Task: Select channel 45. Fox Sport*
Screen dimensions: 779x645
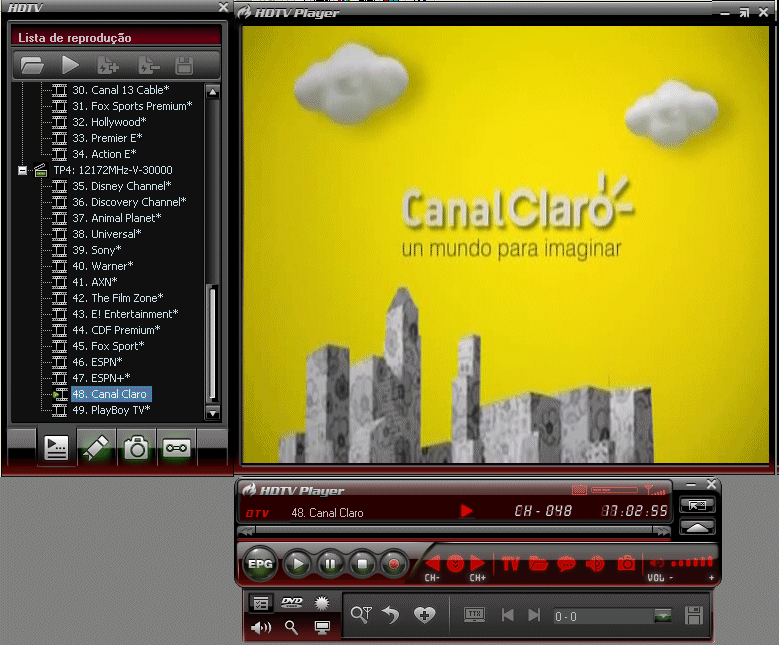Action: pos(108,346)
